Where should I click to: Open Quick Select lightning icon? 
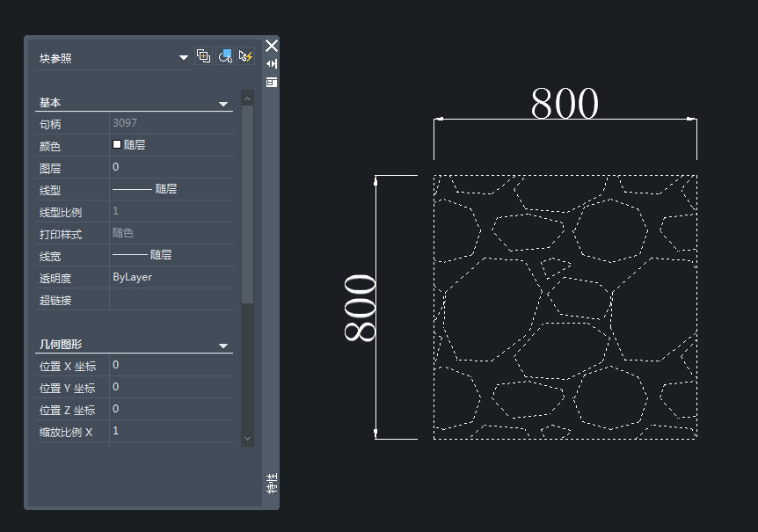click(x=246, y=56)
